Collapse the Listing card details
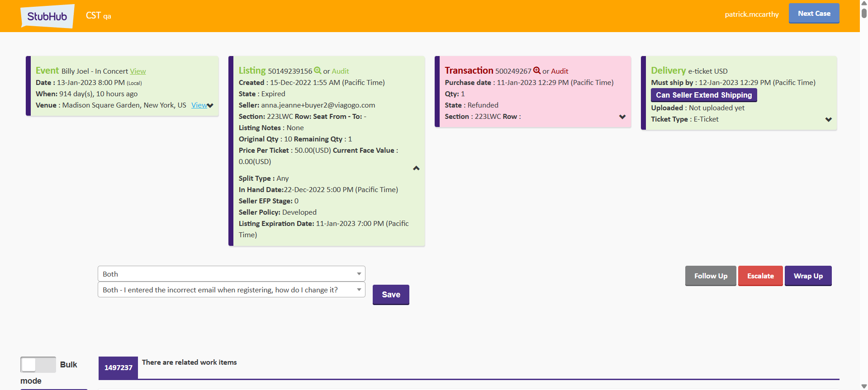The image size is (868, 390). 416,168
